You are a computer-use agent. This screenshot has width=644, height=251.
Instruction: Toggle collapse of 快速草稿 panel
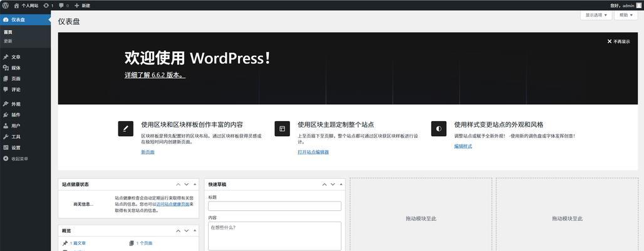pos(341,184)
